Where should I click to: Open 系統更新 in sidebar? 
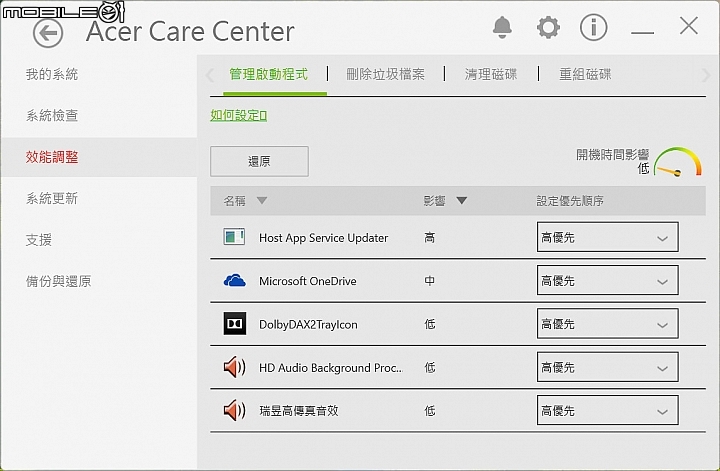tap(52, 198)
